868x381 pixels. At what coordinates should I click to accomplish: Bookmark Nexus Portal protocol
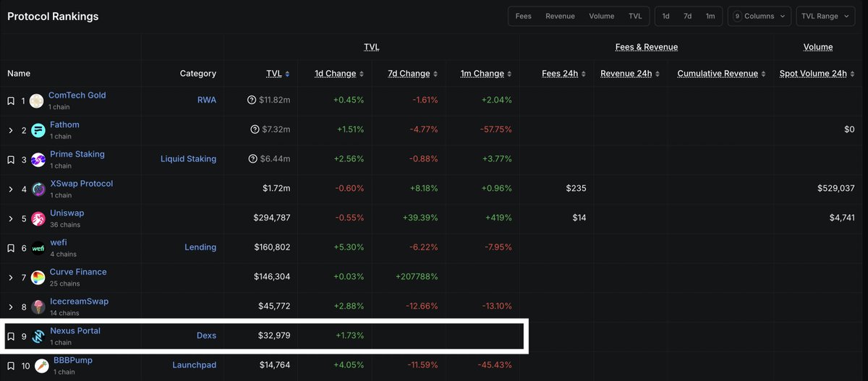click(x=11, y=336)
